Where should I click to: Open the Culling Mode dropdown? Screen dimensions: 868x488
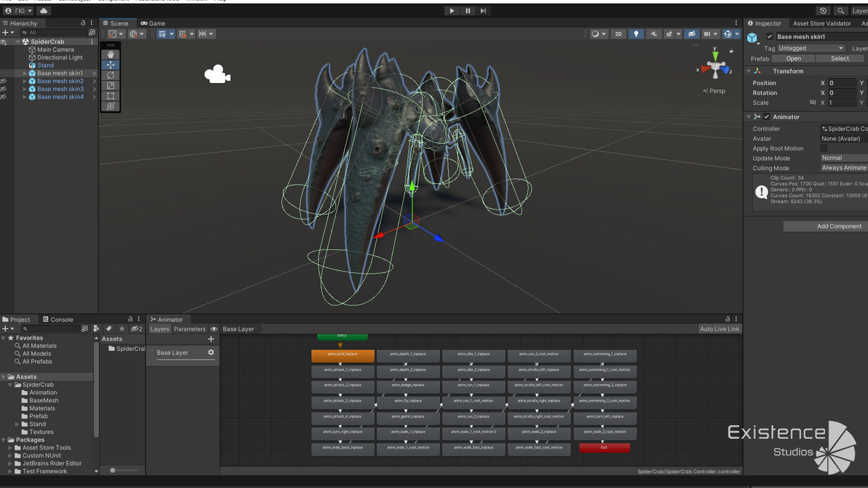(844, 168)
